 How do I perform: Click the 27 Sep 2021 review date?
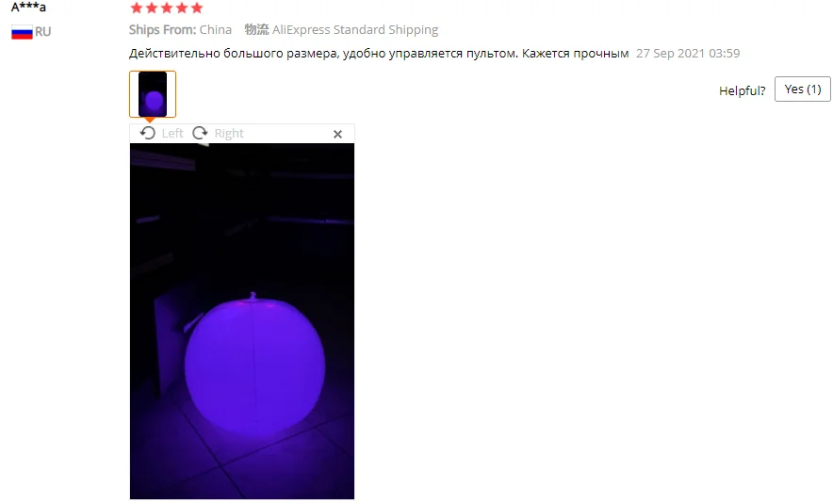pos(688,53)
